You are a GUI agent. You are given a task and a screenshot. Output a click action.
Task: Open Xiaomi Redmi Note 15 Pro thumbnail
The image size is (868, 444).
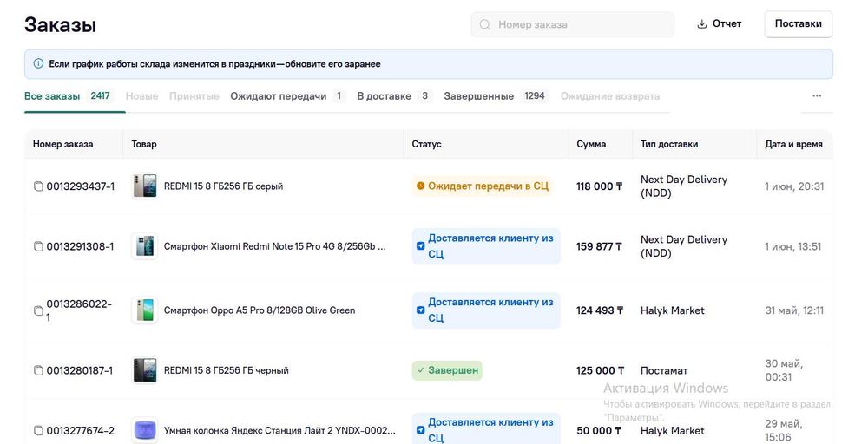pos(144,246)
